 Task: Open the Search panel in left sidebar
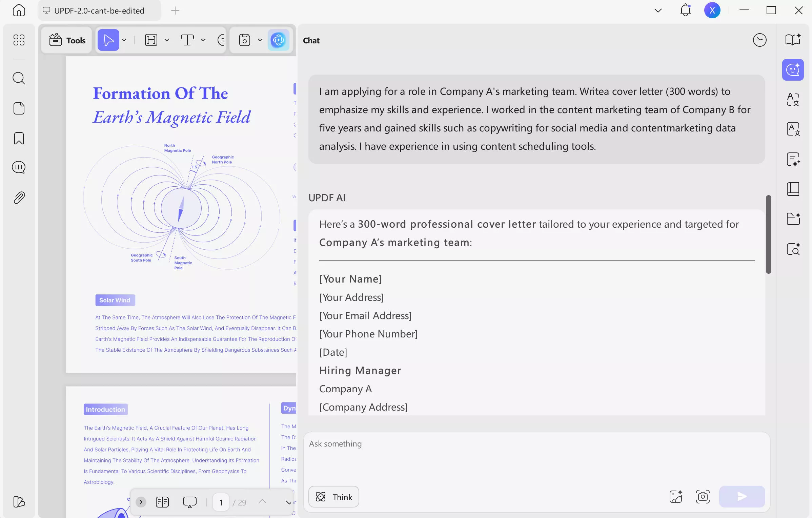pyautogui.click(x=19, y=78)
